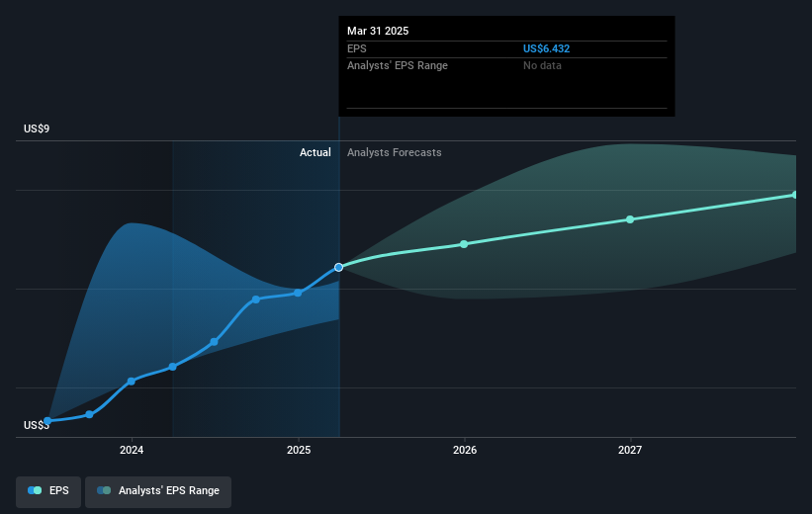The width and height of the screenshot is (812, 514).
Task: Click the EPS legend color icon
Action: click(x=35, y=490)
